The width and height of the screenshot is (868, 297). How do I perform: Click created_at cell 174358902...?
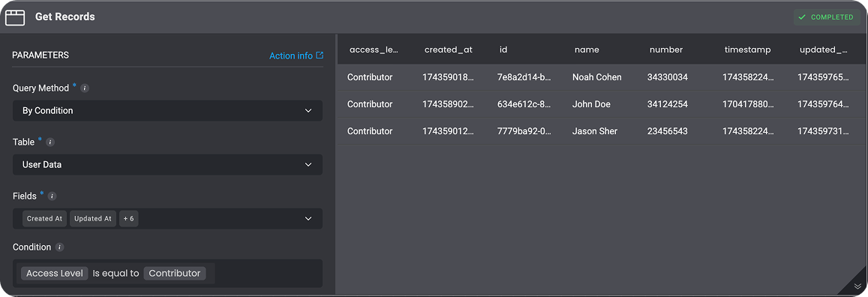449,104
